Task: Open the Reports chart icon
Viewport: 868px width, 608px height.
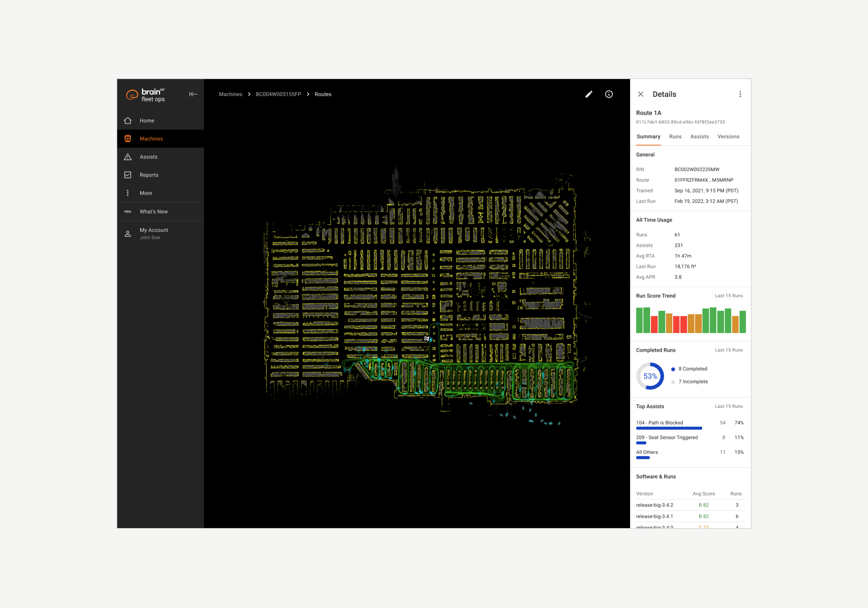Action: [x=128, y=175]
